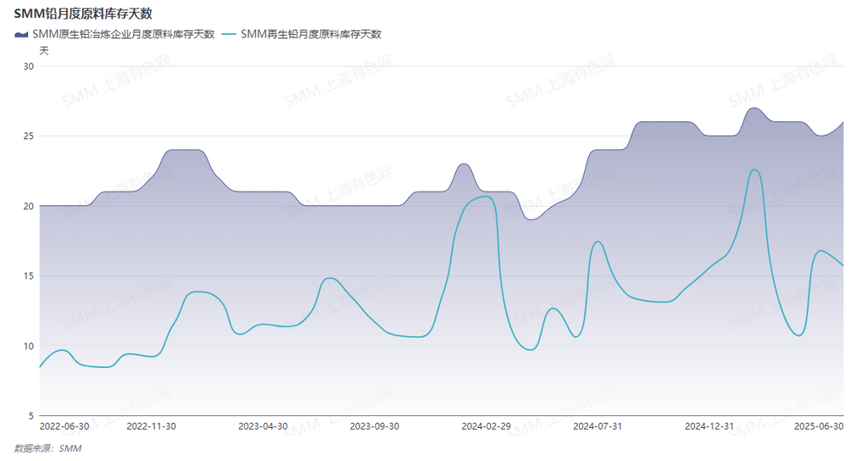Click the y-axis value 10
Viewport: 868px width, 461px height.
click(x=28, y=347)
